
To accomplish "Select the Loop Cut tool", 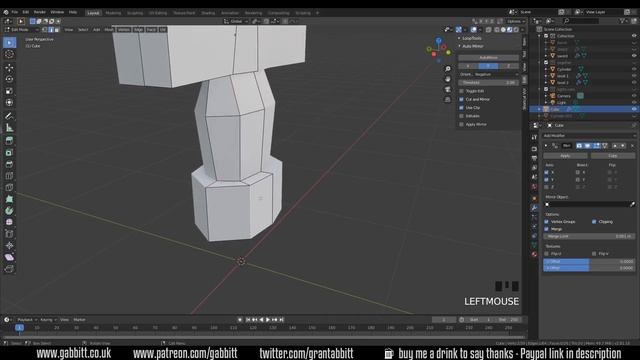I will pyautogui.click(x=9, y=176).
